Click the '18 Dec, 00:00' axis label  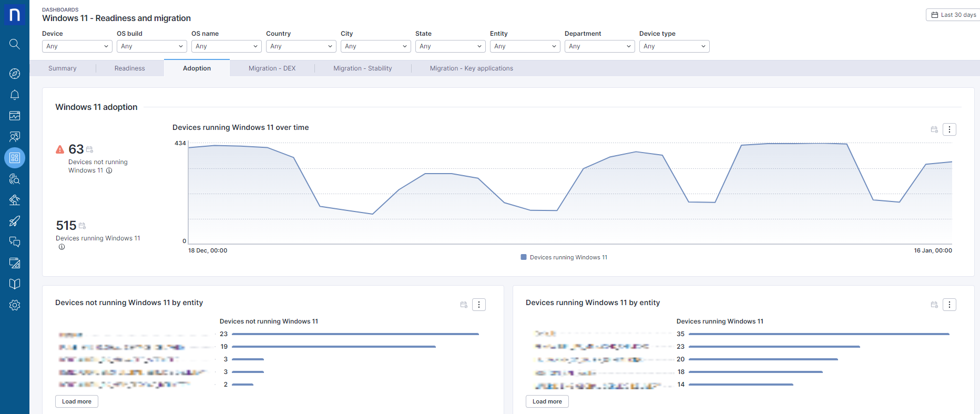(x=208, y=250)
